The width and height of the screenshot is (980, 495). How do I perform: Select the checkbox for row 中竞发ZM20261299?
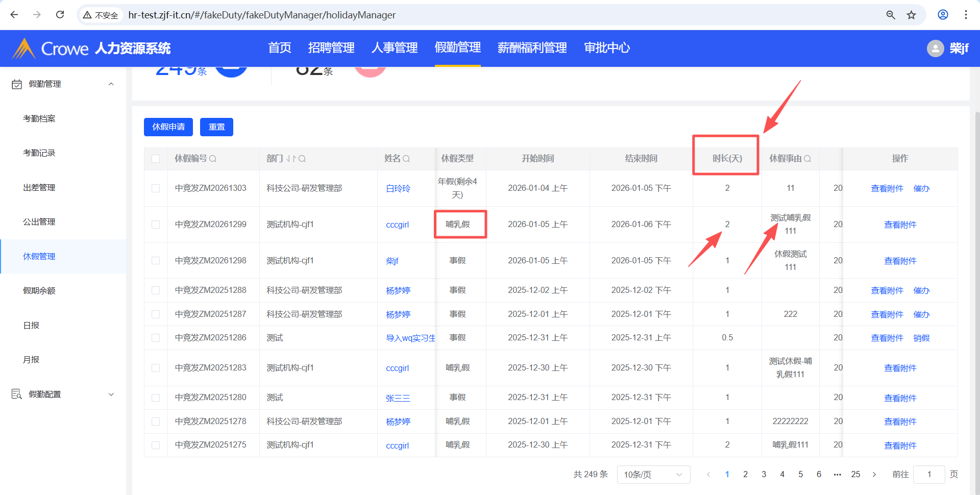click(x=156, y=225)
